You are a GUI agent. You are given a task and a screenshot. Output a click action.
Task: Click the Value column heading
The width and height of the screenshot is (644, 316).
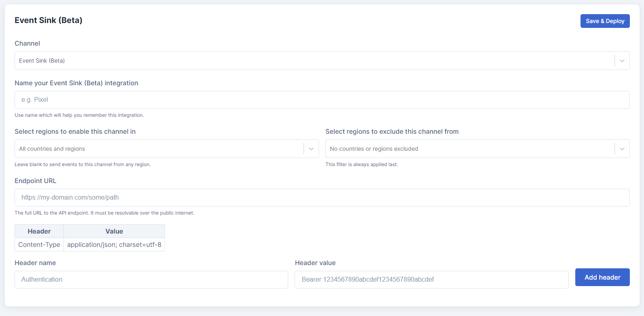click(x=114, y=231)
